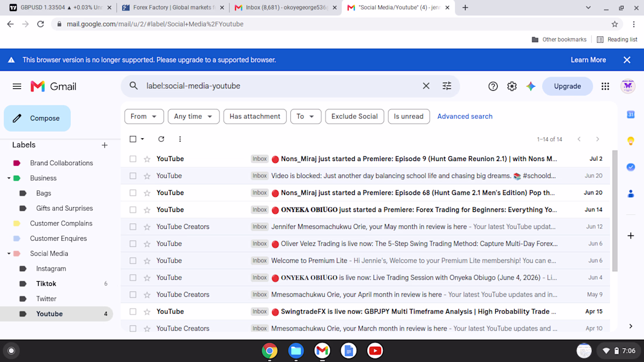644x362 pixels.
Task: Open the more options three-dot menu above the email list
Action: (x=180, y=139)
